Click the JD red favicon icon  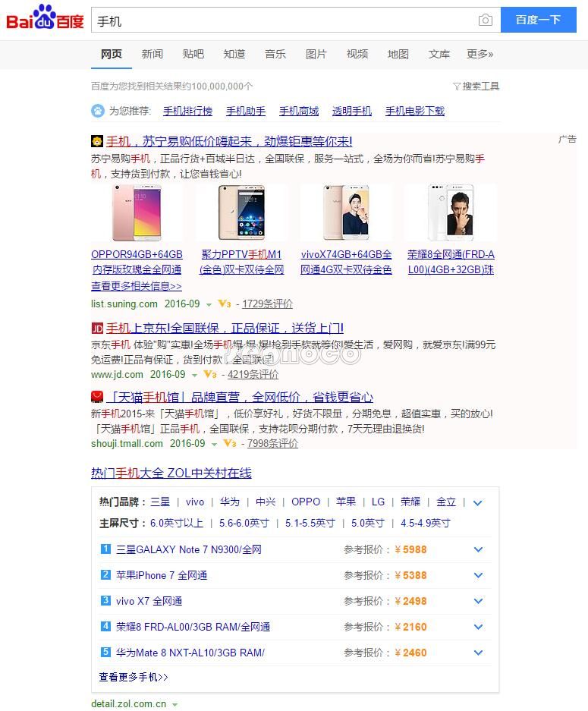97,329
